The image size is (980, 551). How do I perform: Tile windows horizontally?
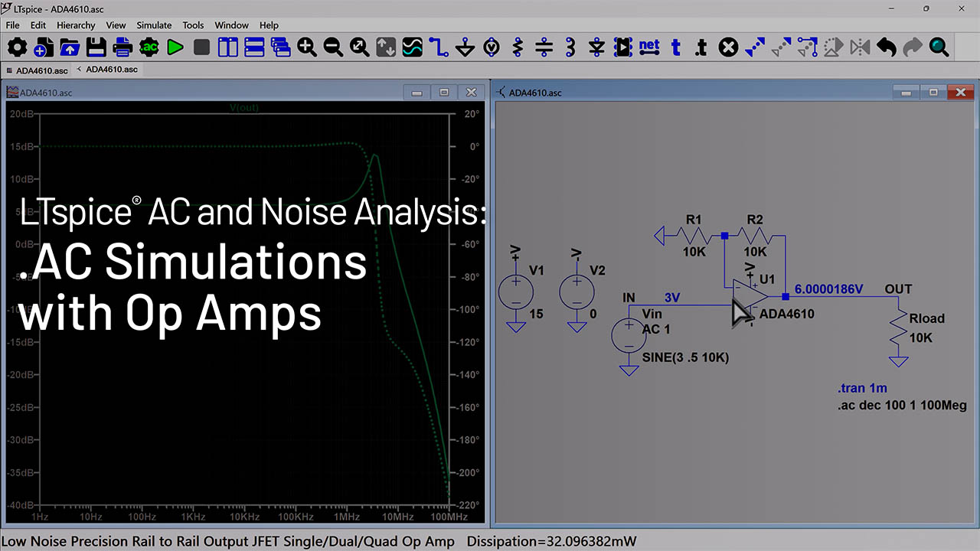(254, 47)
